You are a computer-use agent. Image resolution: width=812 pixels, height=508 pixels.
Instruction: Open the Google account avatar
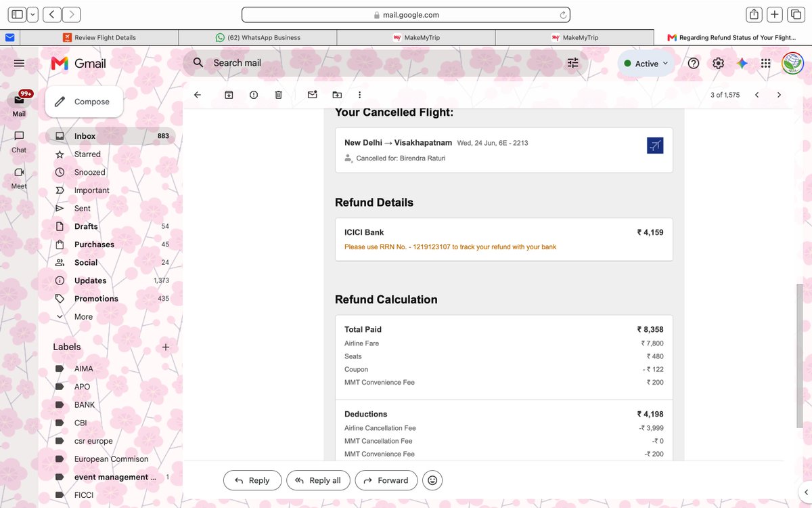pos(792,63)
